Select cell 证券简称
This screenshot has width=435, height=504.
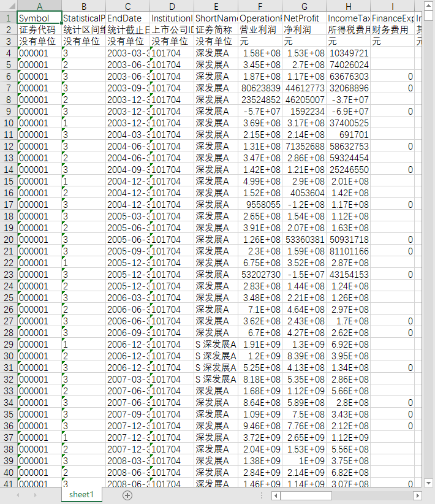216,29
